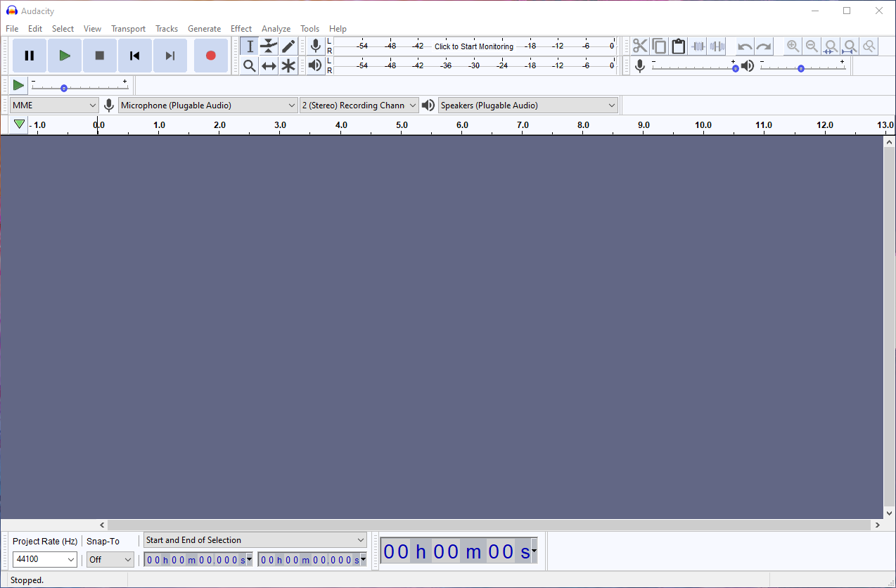Open the Snap-To Off dropdown
The image size is (896, 588).
[x=110, y=560]
